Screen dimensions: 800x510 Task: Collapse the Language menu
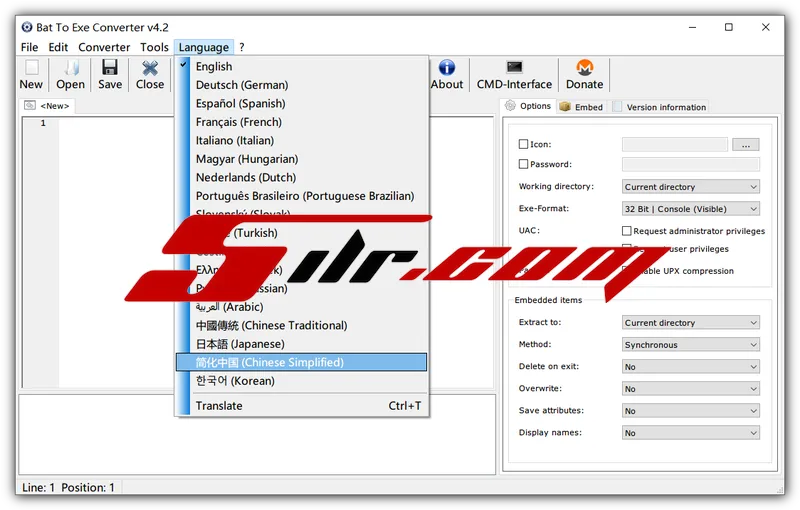[x=204, y=47]
